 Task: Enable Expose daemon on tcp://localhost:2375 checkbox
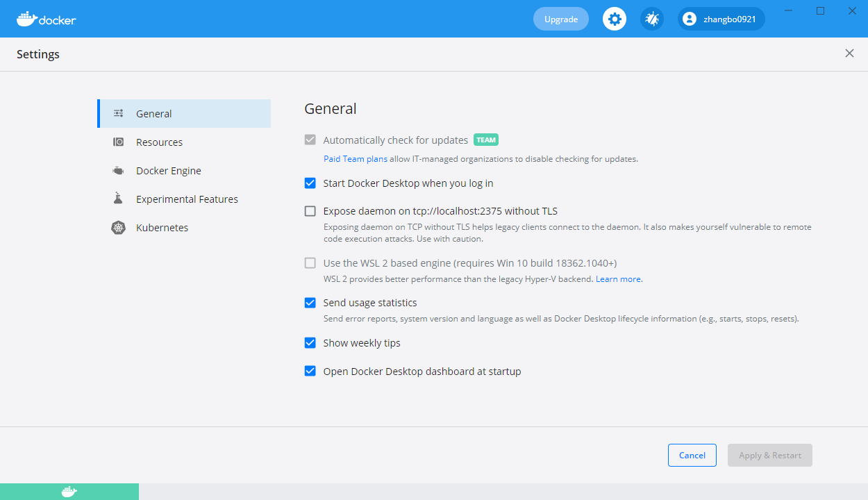(310, 211)
